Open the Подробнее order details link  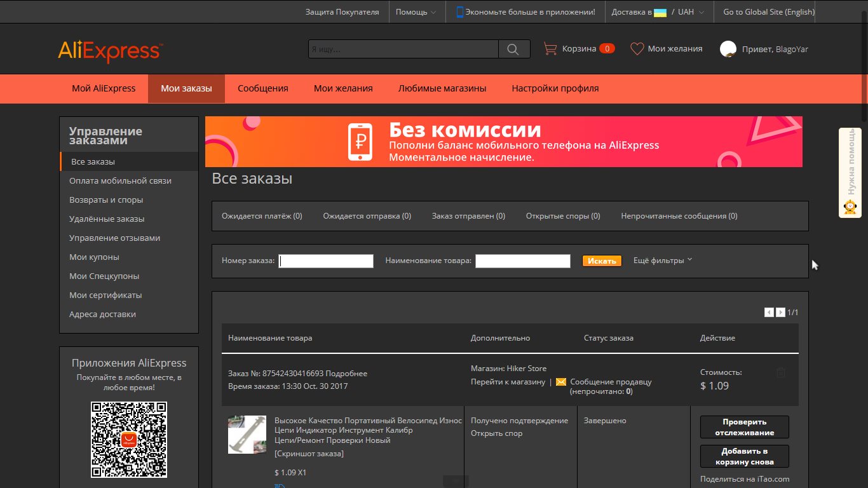point(346,374)
